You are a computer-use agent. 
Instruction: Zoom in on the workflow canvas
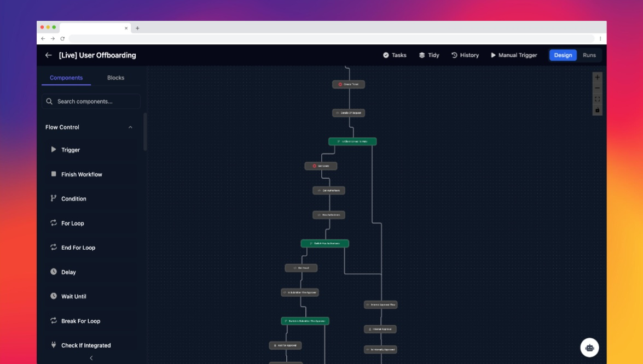[597, 78]
